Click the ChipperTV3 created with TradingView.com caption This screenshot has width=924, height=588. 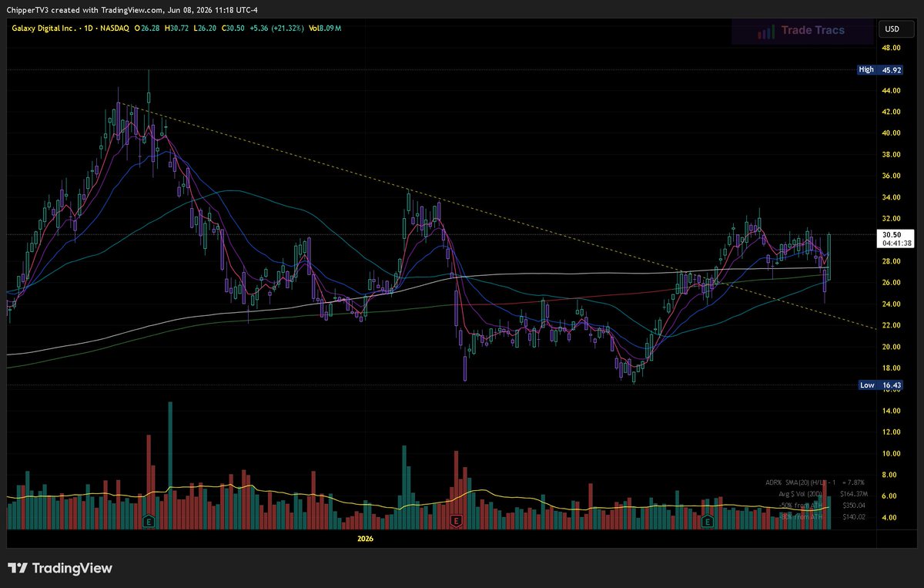[132, 10]
